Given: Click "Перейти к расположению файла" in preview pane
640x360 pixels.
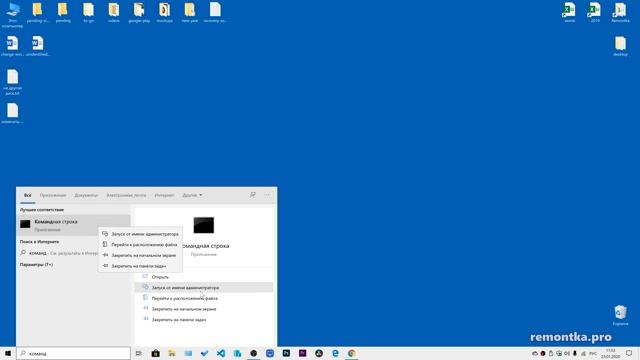Looking at the screenshot, I should [204, 298].
